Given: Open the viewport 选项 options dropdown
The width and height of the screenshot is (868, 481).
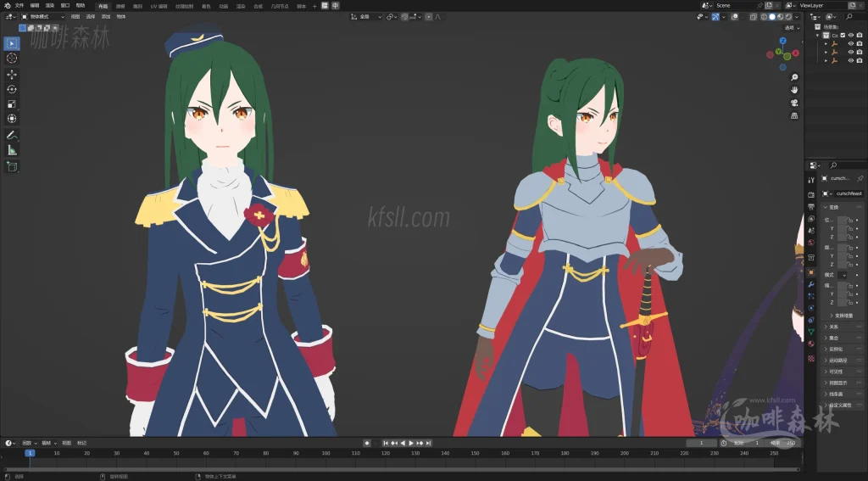Looking at the screenshot, I should tap(793, 28).
